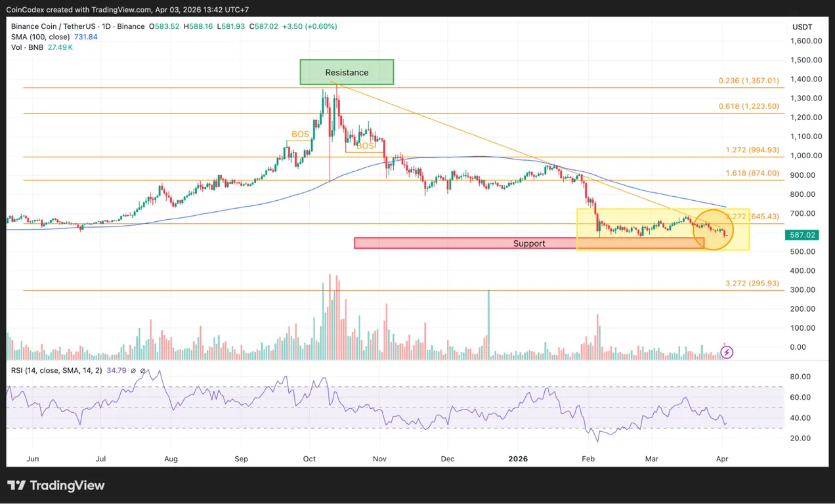835x504 pixels.
Task: Click the change value +3.50 (+0.60%)
Action: click(x=310, y=26)
